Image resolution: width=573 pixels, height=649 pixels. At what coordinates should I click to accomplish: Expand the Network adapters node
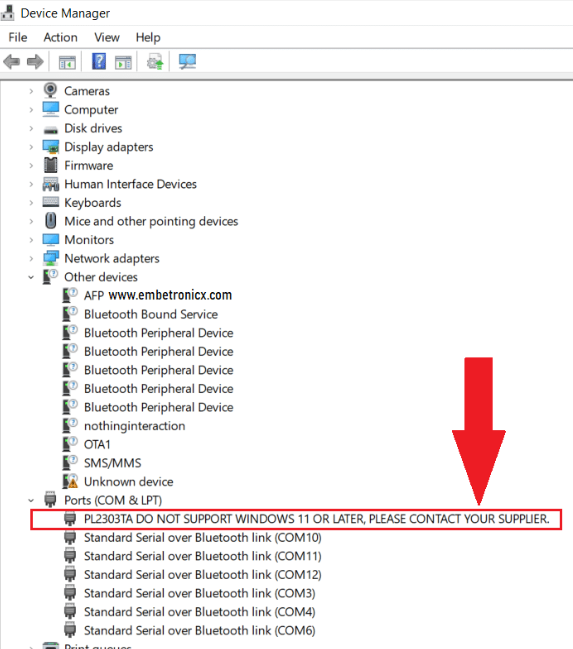(x=31, y=258)
